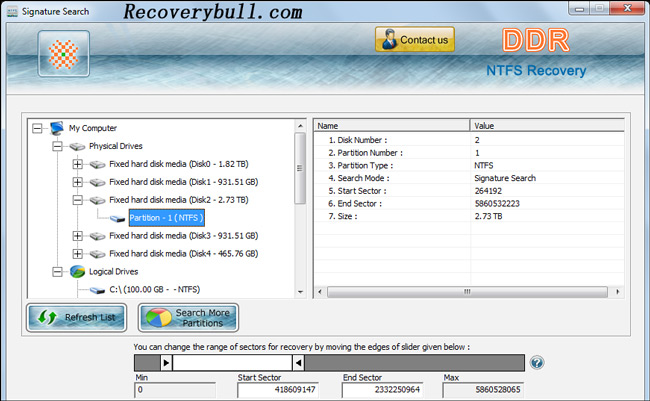This screenshot has height=401, width=650.
Task: Click the My Computer monitor icon
Action: pos(56,128)
